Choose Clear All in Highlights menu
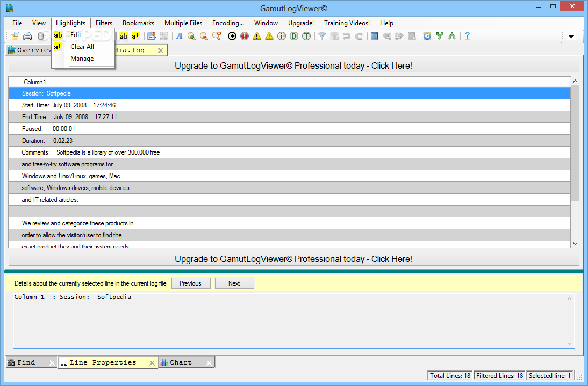This screenshot has height=386, width=588. tap(83, 46)
